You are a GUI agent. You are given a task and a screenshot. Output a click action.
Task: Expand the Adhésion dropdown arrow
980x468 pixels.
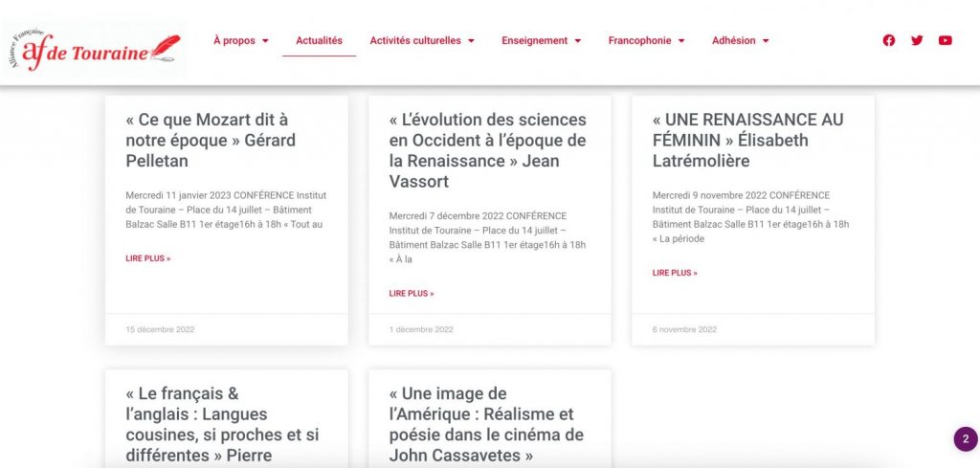coord(765,41)
